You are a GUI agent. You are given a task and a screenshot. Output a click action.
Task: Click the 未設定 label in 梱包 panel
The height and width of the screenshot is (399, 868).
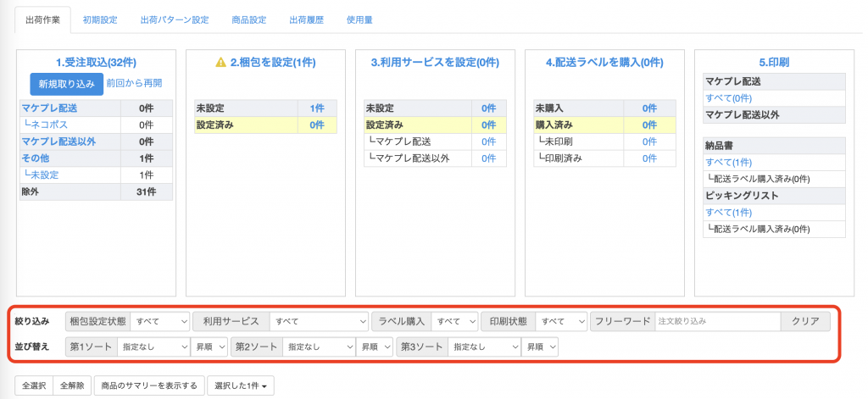[x=210, y=108]
